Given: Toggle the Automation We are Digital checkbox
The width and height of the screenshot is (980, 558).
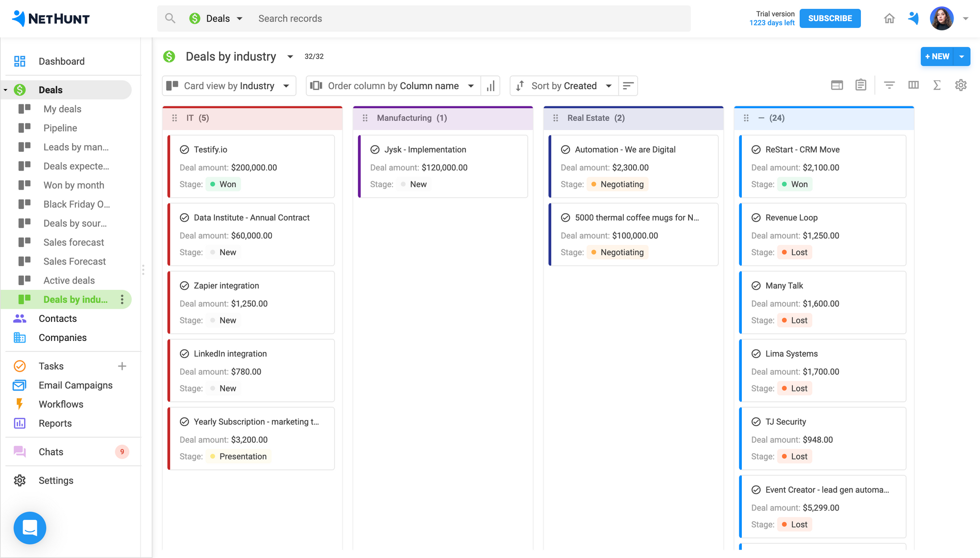Looking at the screenshot, I should coord(566,149).
